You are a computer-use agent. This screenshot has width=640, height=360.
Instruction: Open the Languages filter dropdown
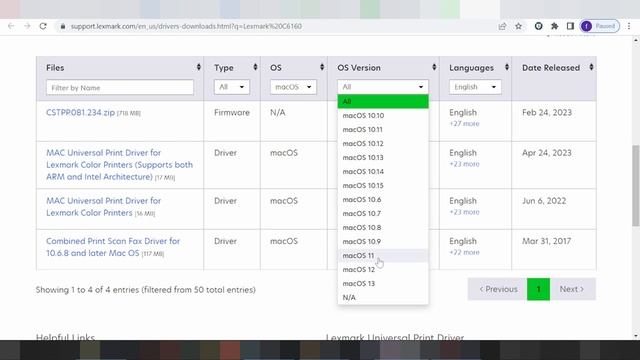pos(475,87)
